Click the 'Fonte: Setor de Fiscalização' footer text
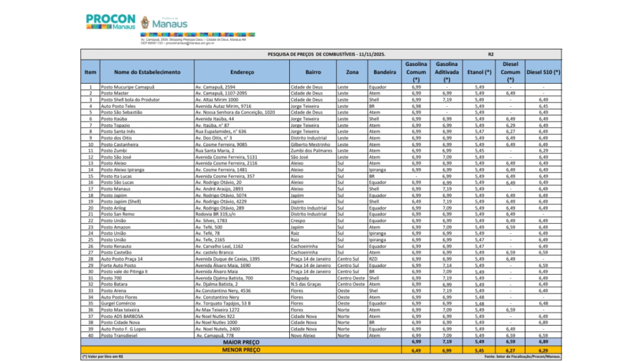The width and height of the screenshot is (644, 362). [x=523, y=356]
